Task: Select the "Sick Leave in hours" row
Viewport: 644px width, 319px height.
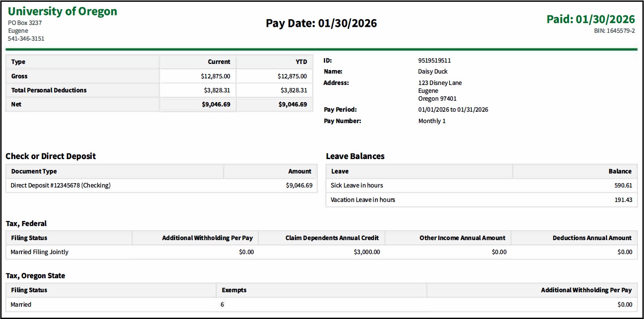Action: (482, 185)
